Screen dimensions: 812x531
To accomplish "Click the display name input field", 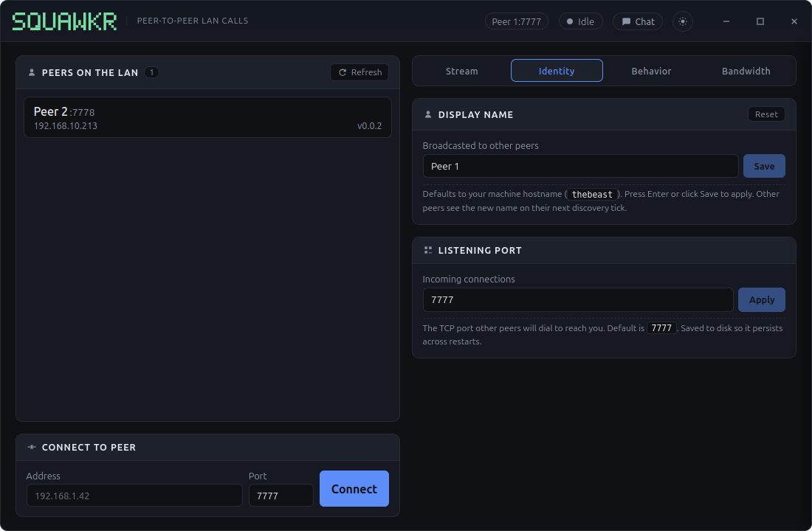I will click(x=580, y=166).
